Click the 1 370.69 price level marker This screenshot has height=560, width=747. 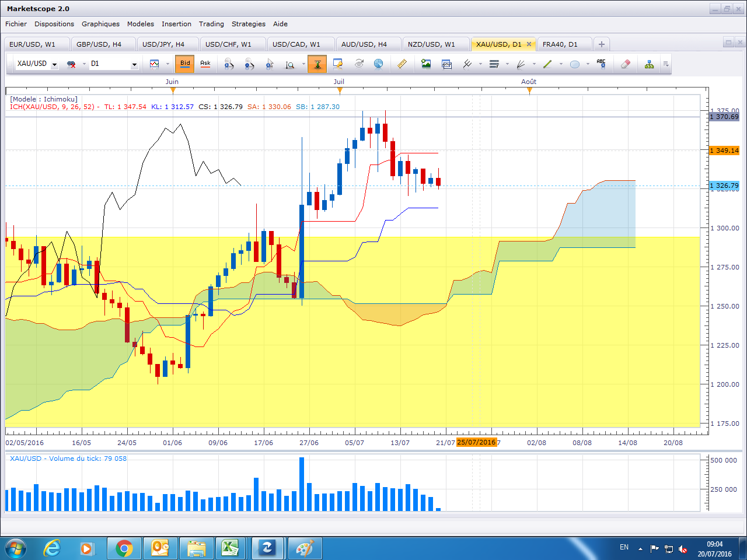coord(724,117)
